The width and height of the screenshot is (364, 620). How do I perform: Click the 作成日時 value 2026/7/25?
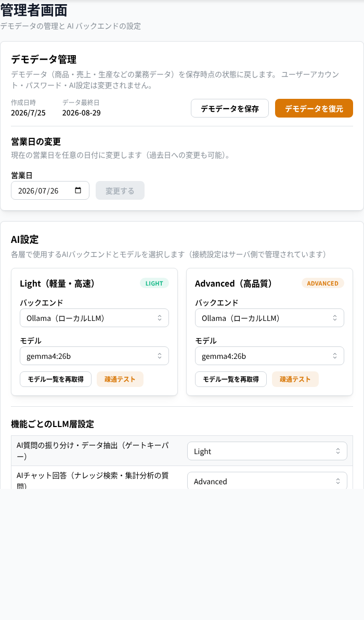click(x=28, y=113)
